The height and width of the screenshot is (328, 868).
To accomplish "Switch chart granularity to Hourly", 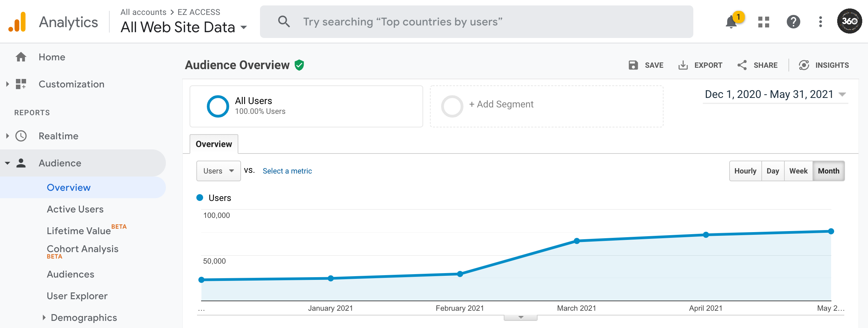I will click(745, 171).
